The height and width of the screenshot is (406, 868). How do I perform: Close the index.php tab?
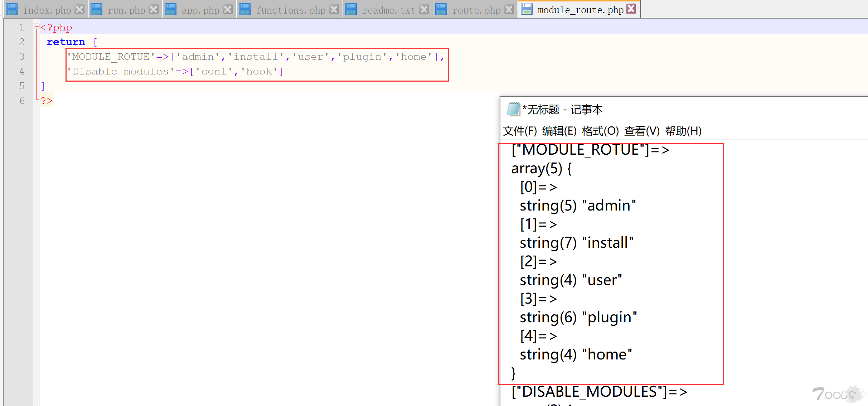(79, 9)
